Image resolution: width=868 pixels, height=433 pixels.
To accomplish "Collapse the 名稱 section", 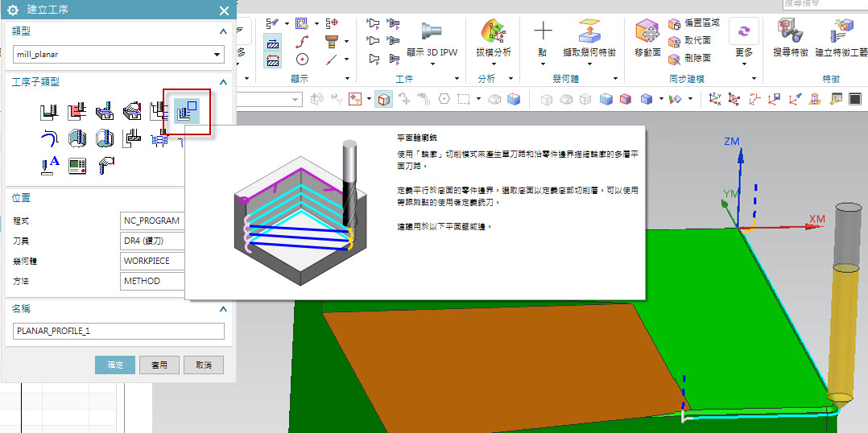I will tap(224, 308).
